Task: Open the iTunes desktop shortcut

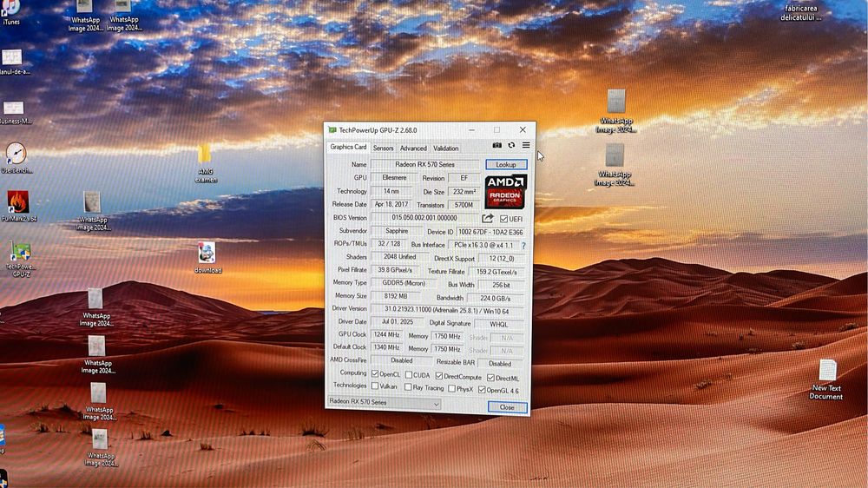Action: tap(11, 12)
